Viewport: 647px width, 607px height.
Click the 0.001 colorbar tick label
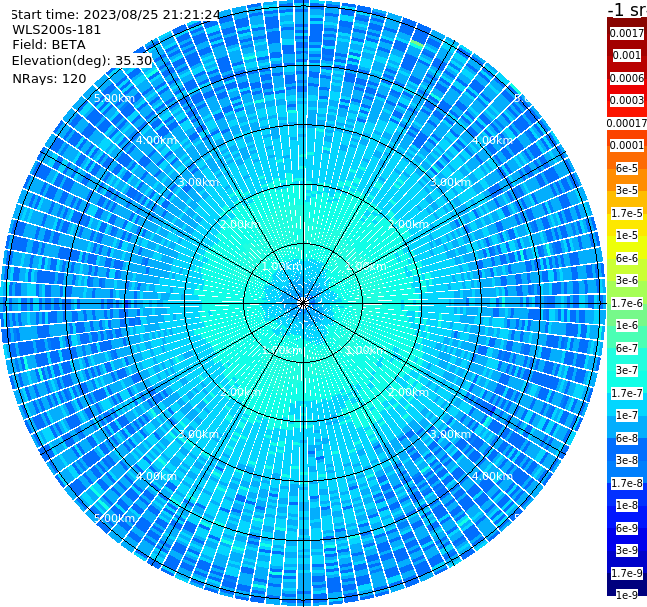click(x=627, y=56)
